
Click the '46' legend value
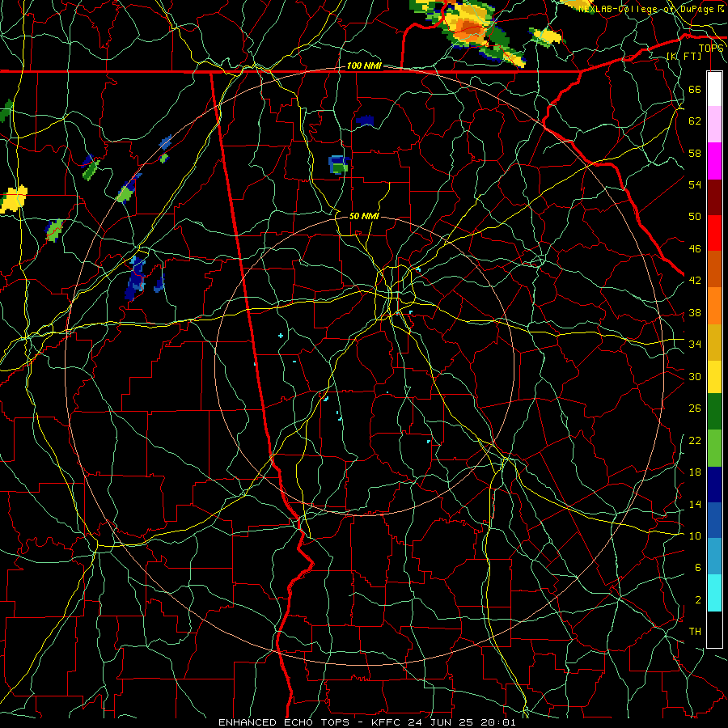[x=695, y=248]
